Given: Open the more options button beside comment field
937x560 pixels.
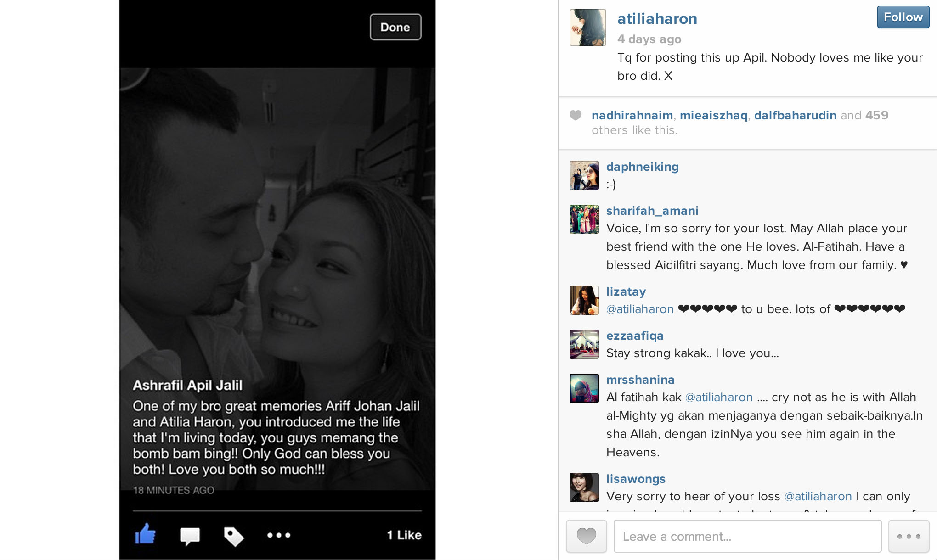Looking at the screenshot, I should (x=909, y=536).
